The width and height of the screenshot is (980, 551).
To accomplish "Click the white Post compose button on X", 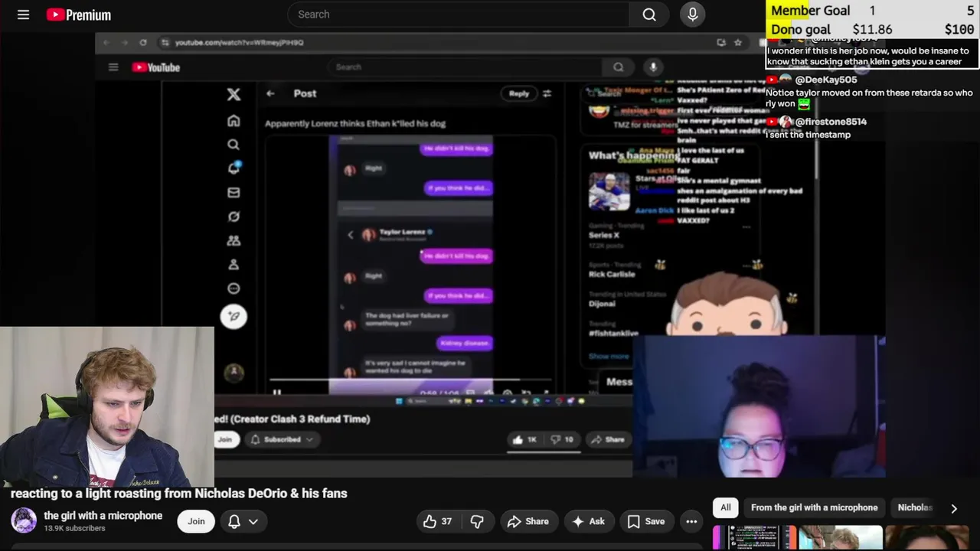I will point(234,316).
